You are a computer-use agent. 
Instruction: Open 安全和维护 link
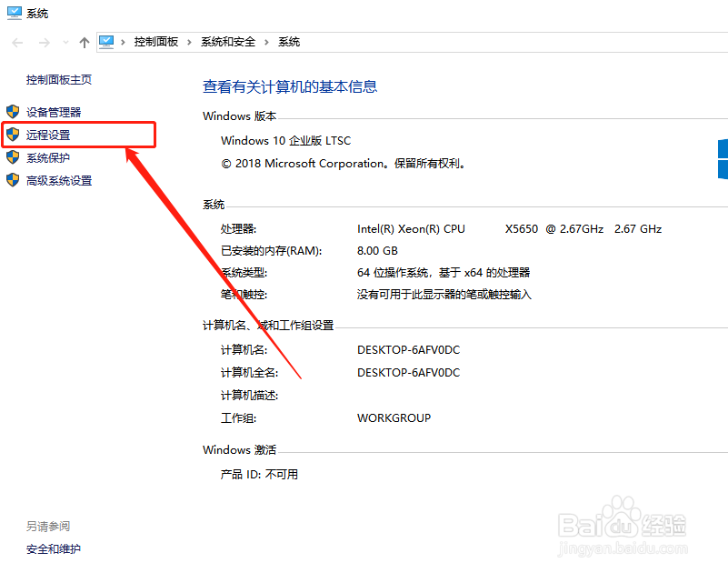click(54, 548)
